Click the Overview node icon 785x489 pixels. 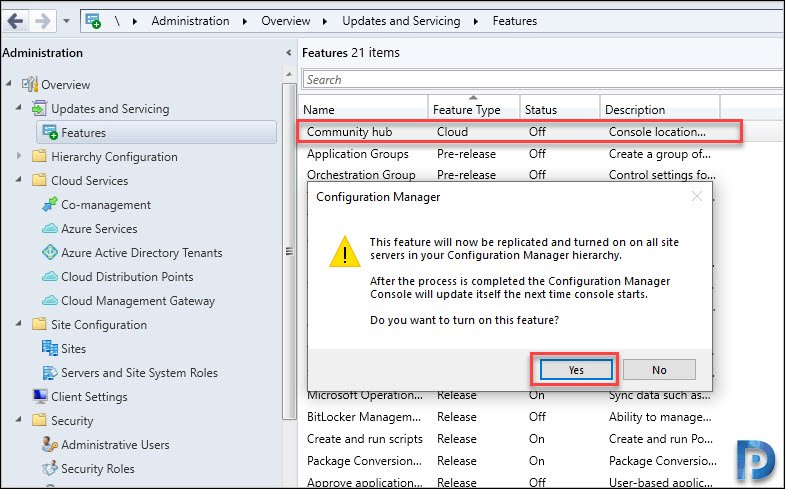point(30,84)
